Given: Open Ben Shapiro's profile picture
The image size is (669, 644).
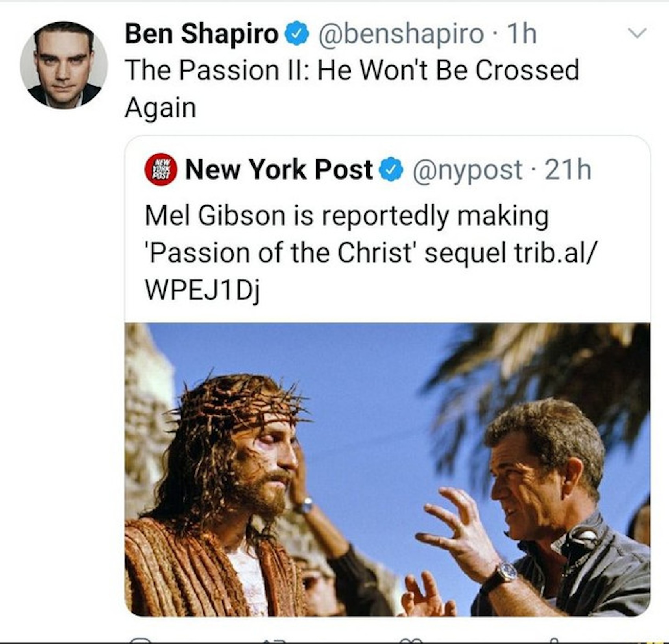Looking at the screenshot, I should 64,65.
